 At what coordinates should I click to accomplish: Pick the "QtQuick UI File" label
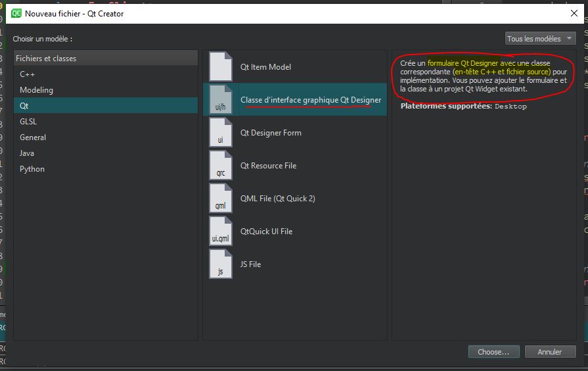pyautogui.click(x=266, y=232)
